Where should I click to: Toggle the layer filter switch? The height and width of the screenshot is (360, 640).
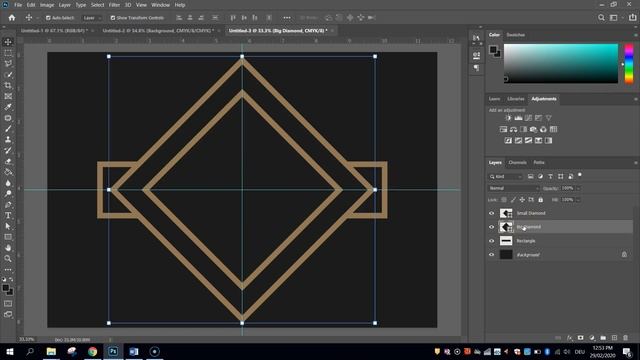point(580,175)
